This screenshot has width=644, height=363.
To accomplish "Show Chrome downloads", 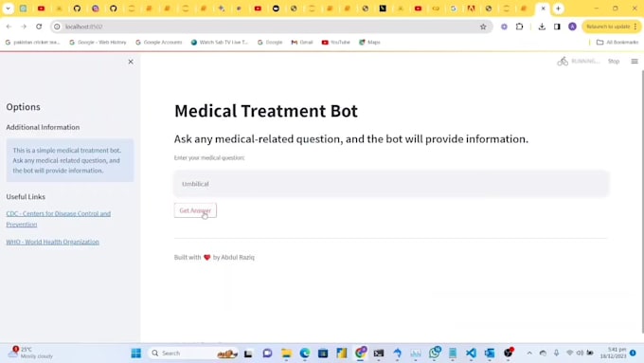I will tap(542, 27).
